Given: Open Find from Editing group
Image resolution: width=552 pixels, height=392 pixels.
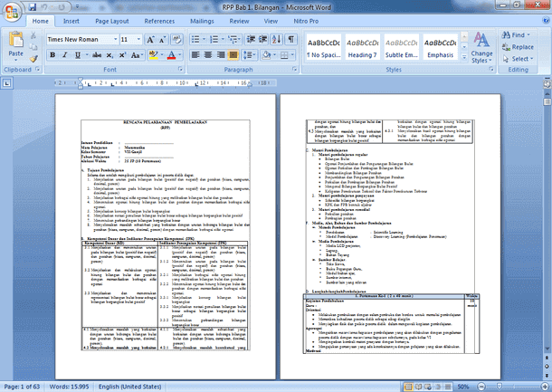Looking at the screenshot, I should click(x=516, y=35).
